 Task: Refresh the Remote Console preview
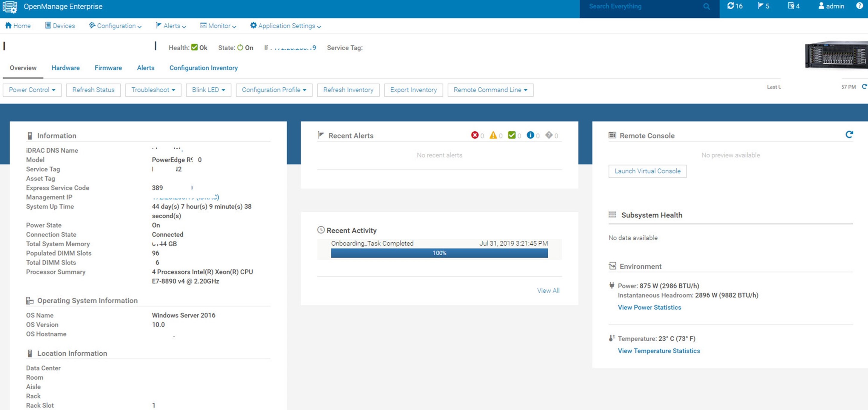(849, 135)
